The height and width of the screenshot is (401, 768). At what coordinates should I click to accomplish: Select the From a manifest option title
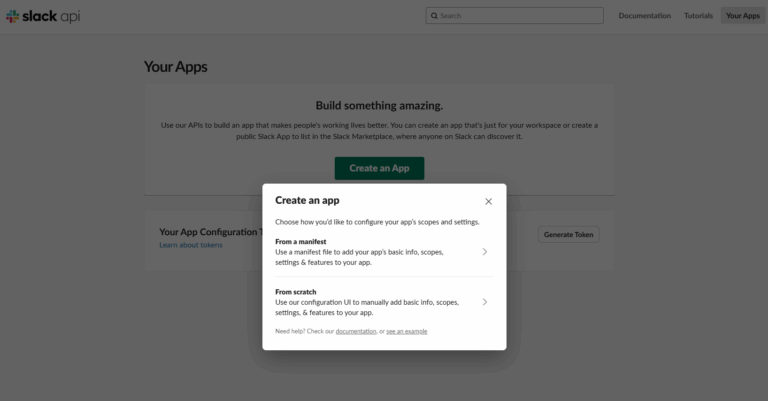pyautogui.click(x=301, y=241)
